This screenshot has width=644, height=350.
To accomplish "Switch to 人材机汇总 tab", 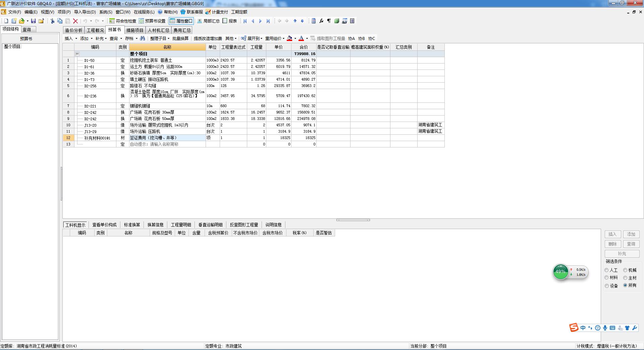I will click(x=159, y=30).
